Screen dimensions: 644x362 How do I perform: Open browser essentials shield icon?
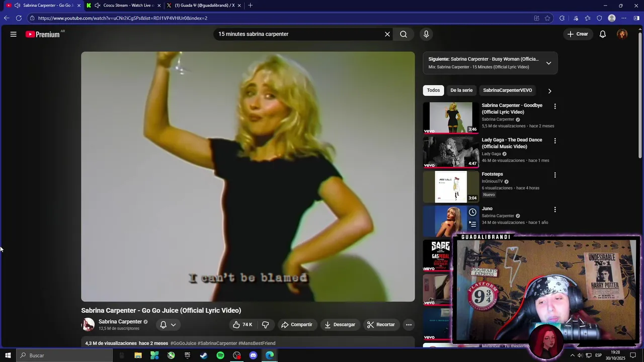(599, 18)
